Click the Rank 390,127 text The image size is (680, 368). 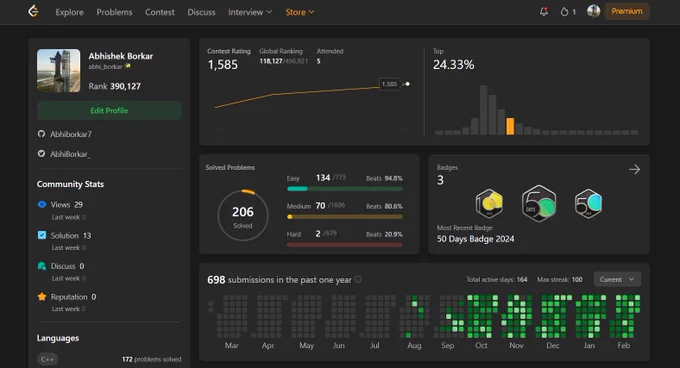point(114,86)
